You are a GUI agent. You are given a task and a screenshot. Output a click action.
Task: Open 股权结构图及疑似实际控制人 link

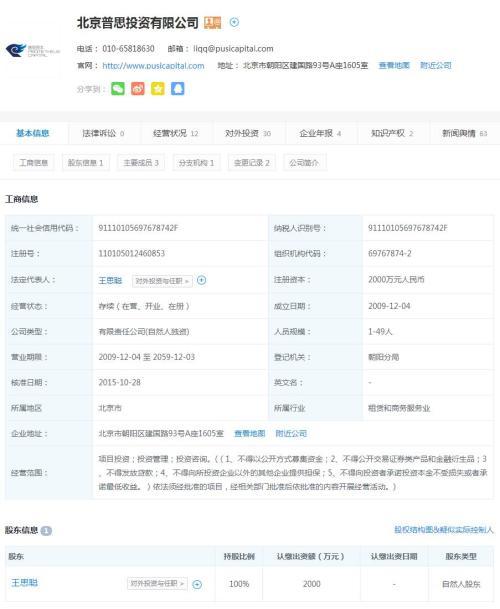444,529
